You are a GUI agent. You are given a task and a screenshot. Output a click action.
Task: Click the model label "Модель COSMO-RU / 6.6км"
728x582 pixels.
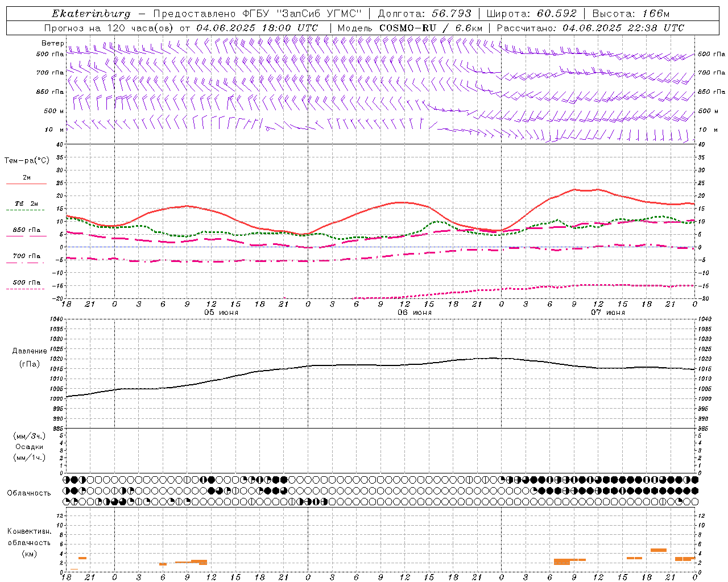tap(410, 28)
